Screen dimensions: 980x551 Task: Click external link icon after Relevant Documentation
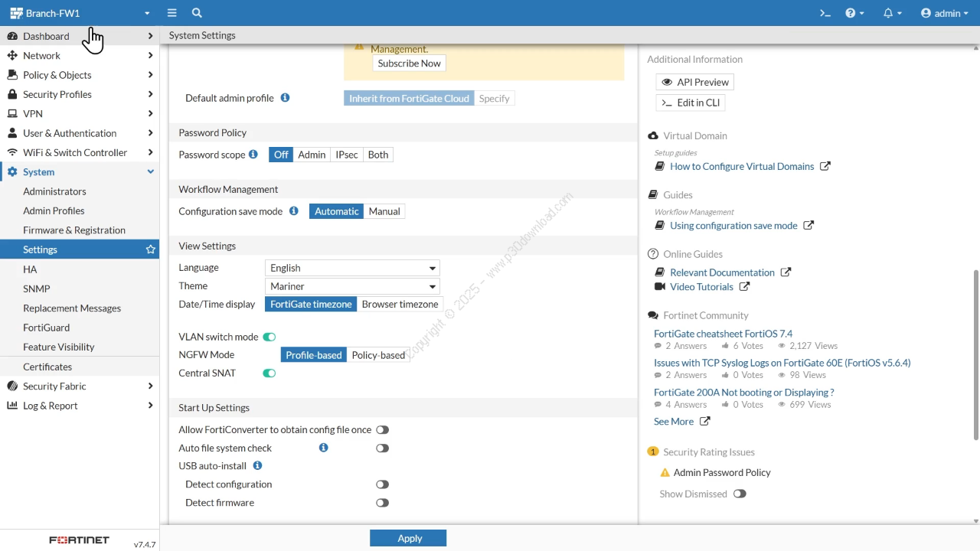(x=786, y=272)
